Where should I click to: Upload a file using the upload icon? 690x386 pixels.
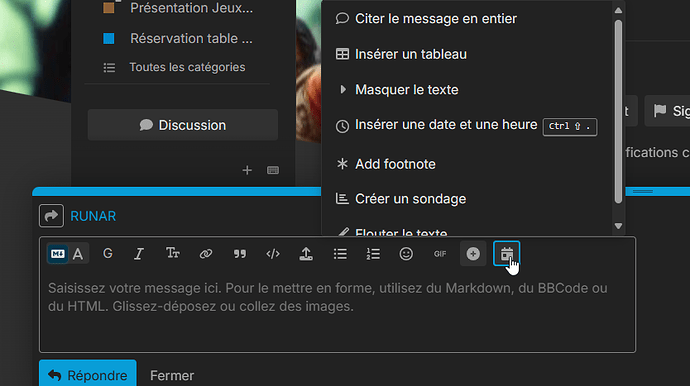(x=306, y=254)
